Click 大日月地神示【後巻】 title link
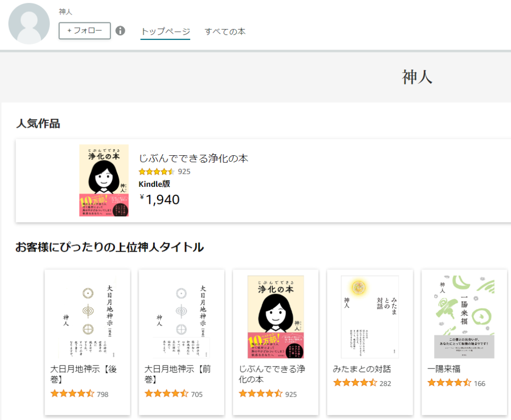 pos(84,375)
